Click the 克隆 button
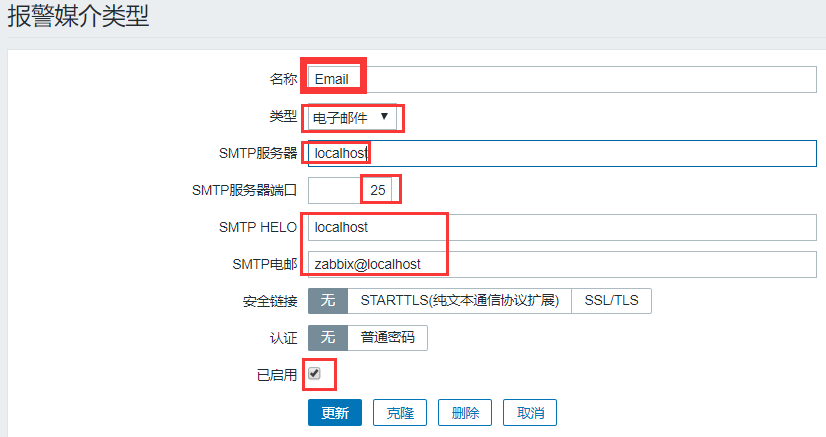 400,412
